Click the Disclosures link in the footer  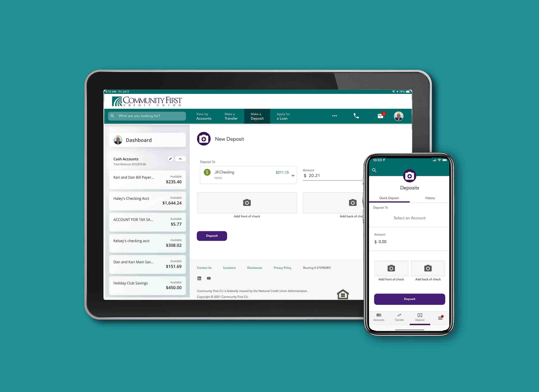click(255, 267)
